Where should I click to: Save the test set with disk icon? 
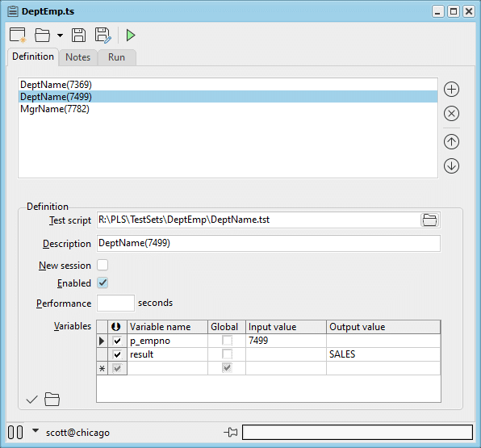pyautogui.click(x=78, y=35)
